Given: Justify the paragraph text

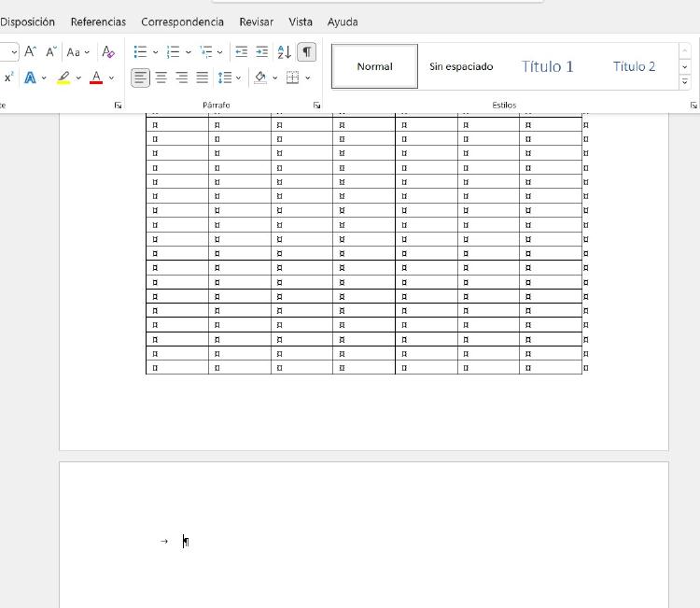Looking at the screenshot, I should point(202,78).
